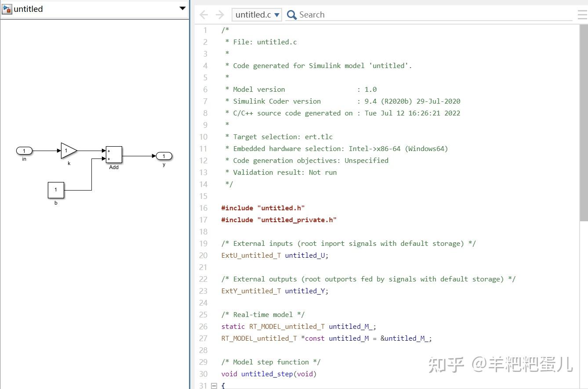
Task: Click the inport block named in
Action: (x=24, y=151)
